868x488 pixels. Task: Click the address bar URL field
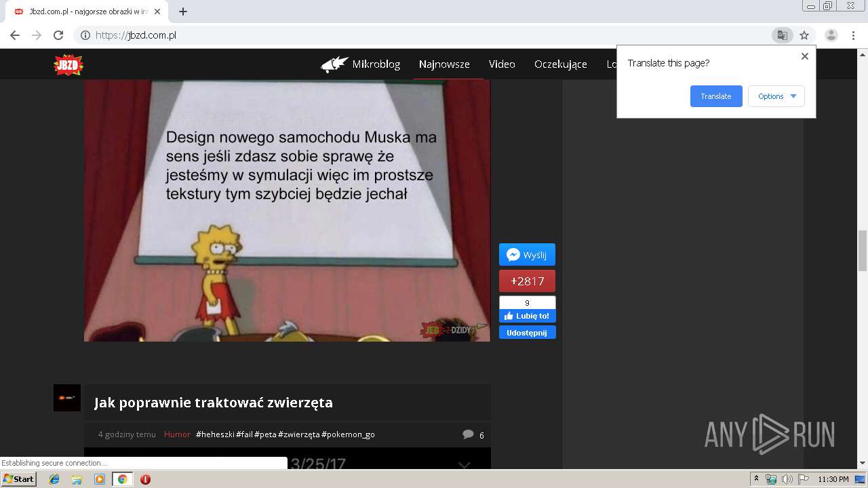pos(427,35)
